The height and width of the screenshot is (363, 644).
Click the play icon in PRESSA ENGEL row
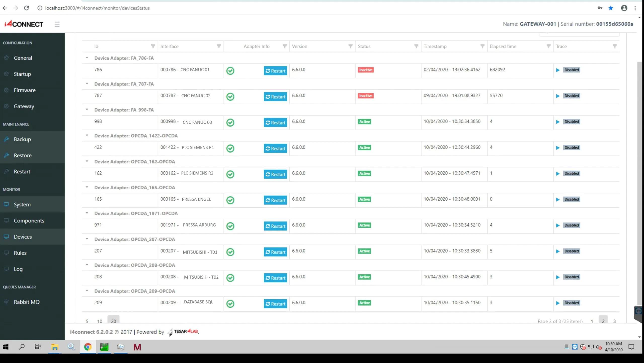pyautogui.click(x=557, y=200)
